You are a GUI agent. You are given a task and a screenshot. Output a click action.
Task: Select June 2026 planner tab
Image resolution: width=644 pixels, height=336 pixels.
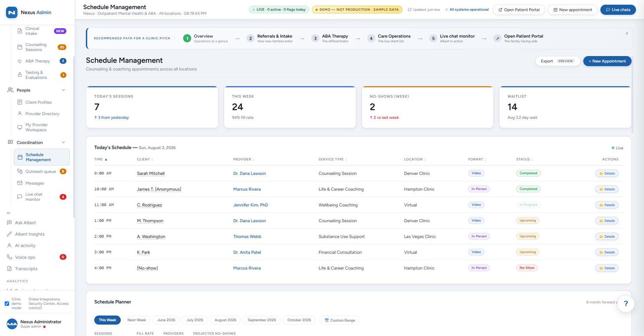[x=166, y=320]
